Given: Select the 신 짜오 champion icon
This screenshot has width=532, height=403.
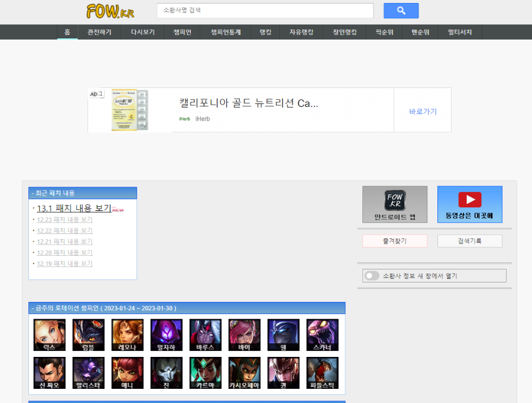Looking at the screenshot, I should point(50,373).
